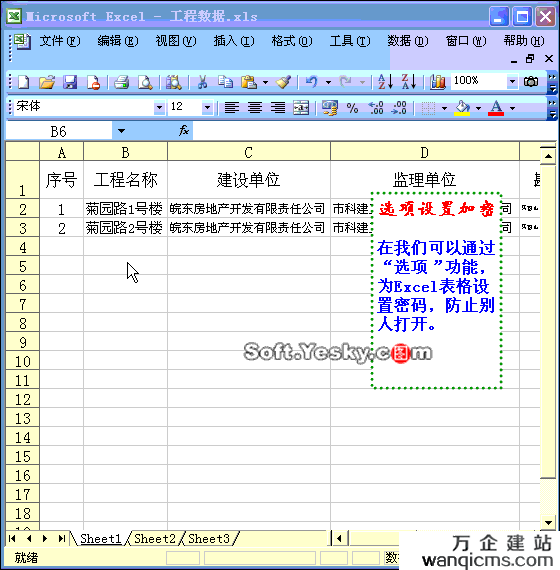Select the column C header
560x570 pixels.
[249, 153]
